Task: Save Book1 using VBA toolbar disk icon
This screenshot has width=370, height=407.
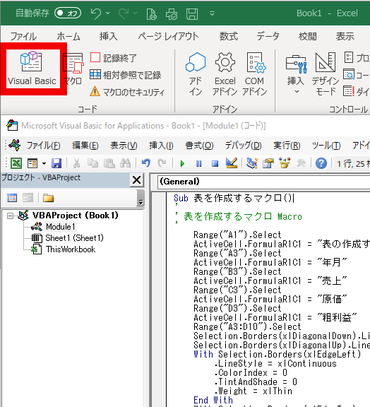Action: point(56,163)
